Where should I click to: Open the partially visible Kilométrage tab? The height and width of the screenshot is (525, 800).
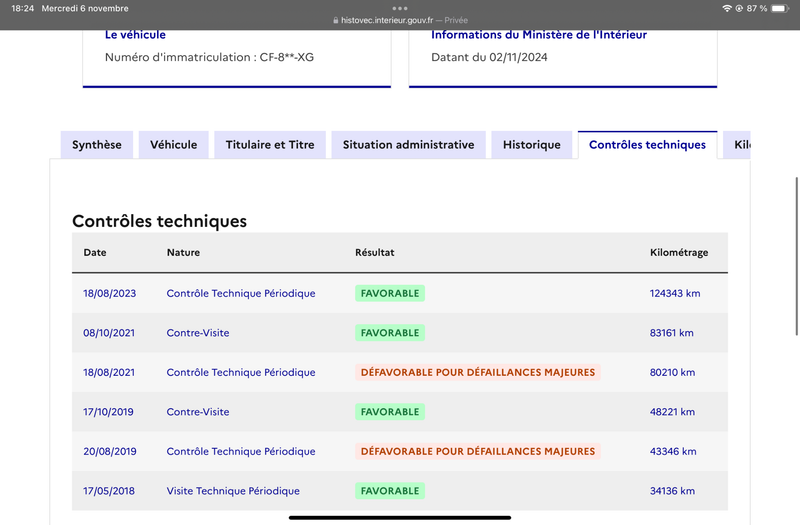click(x=737, y=145)
